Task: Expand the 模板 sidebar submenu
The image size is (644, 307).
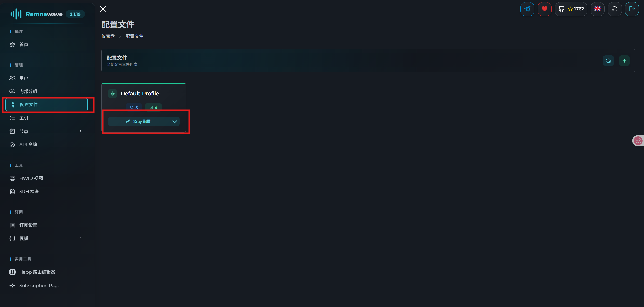Action: tap(81, 238)
